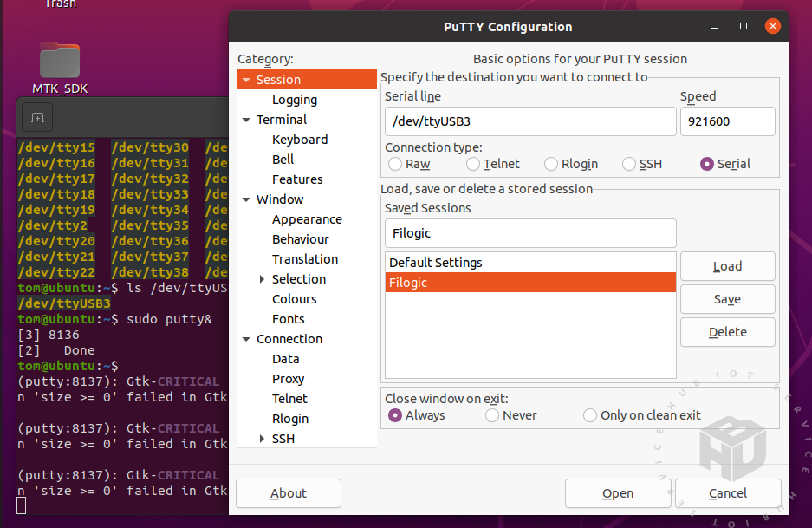Click the Cancel button
Screen dimensions: 812x528
tap(728, 493)
